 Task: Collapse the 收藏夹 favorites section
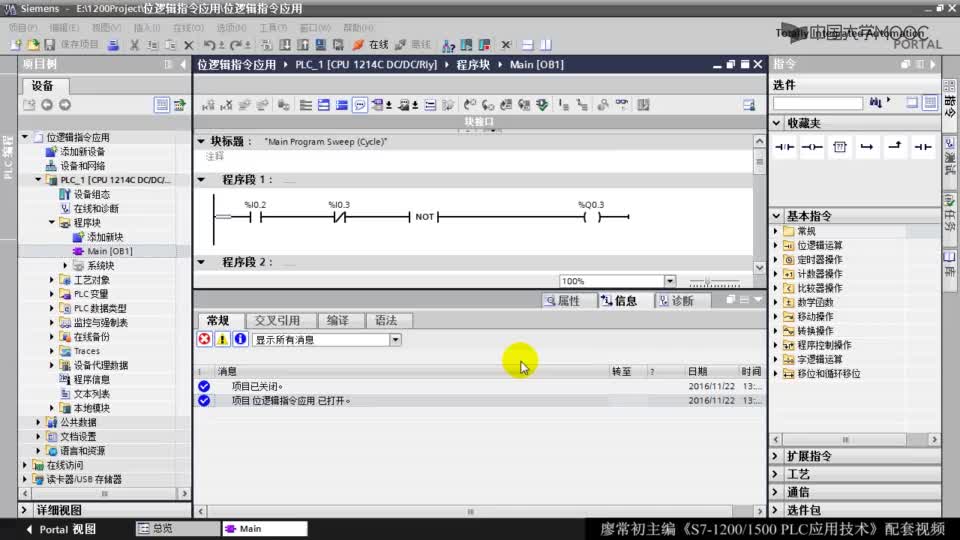777,123
